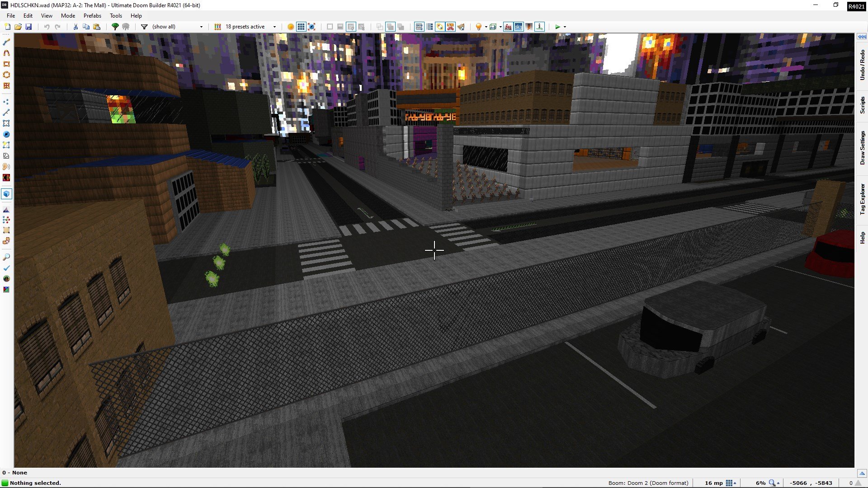Select Draw Lines mode in sidebar
This screenshot has width=868, height=488.
tap(6, 42)
